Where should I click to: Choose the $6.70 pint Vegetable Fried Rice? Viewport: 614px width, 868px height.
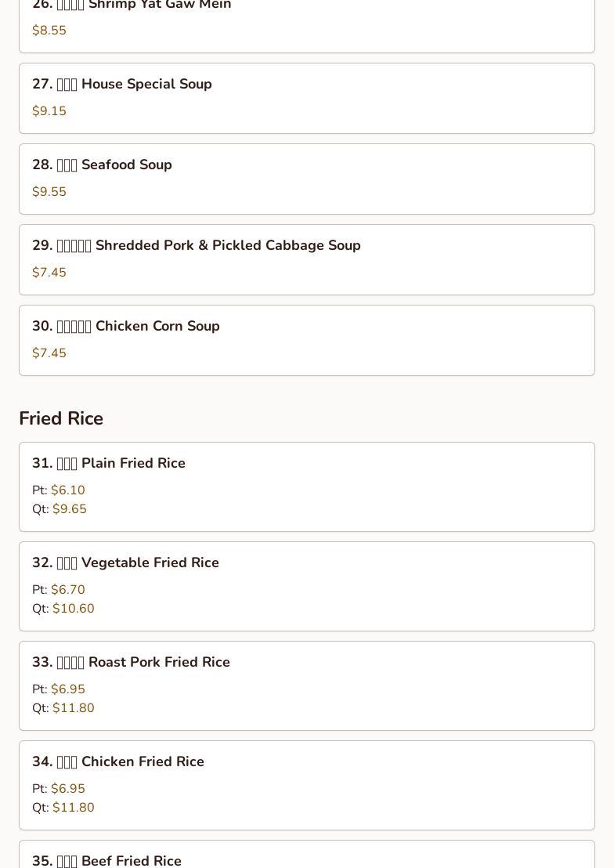[x=68, y=590]
